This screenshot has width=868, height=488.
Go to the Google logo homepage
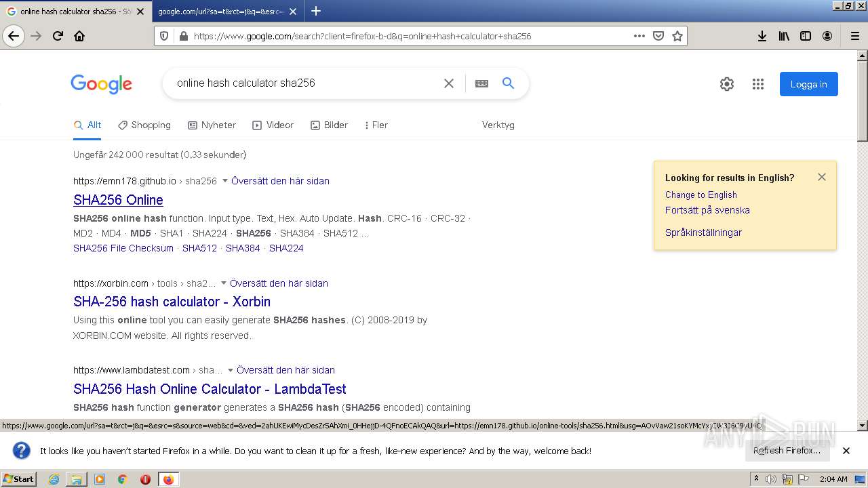(x=101, y=84)
